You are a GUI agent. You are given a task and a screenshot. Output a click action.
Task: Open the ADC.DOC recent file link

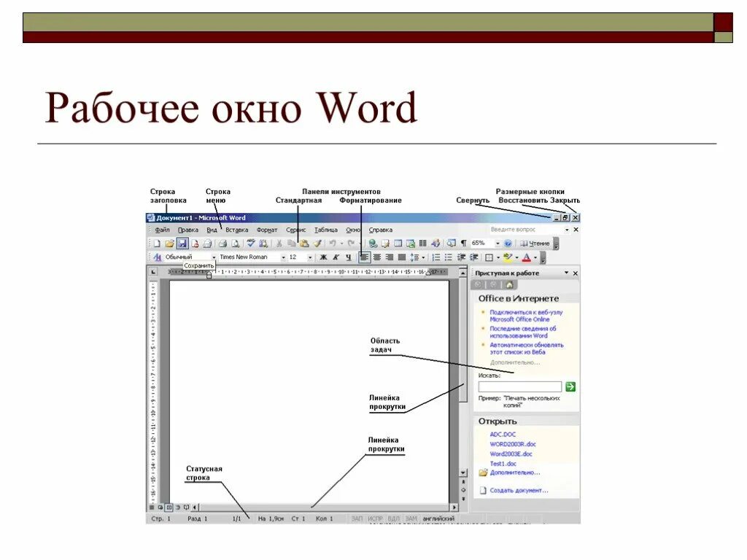pos(503,435)
